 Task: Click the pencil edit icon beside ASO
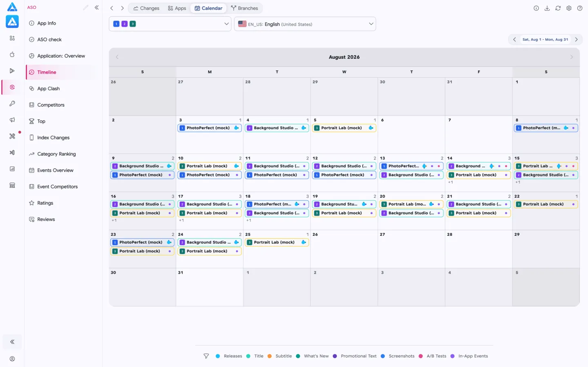(x=85, y=7)
